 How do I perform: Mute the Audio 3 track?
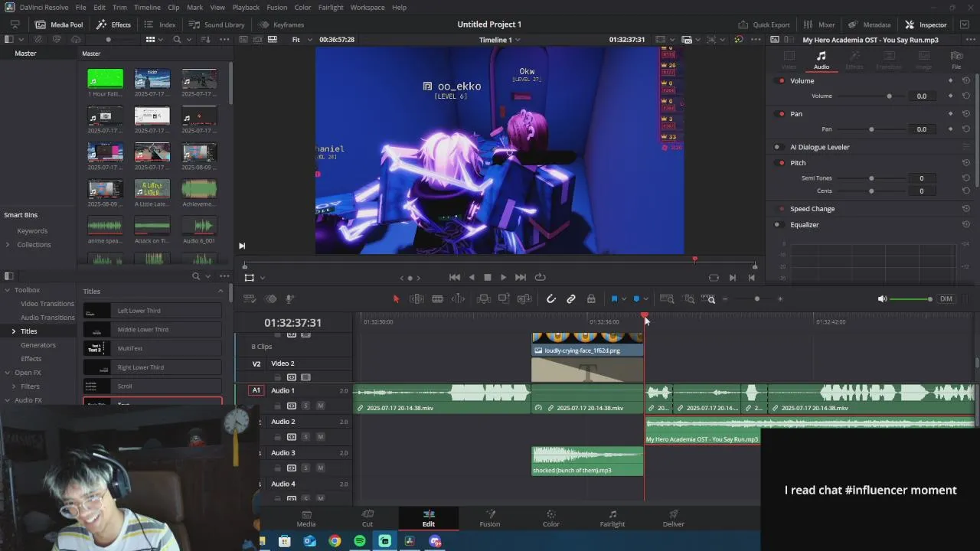pos(320,468)
